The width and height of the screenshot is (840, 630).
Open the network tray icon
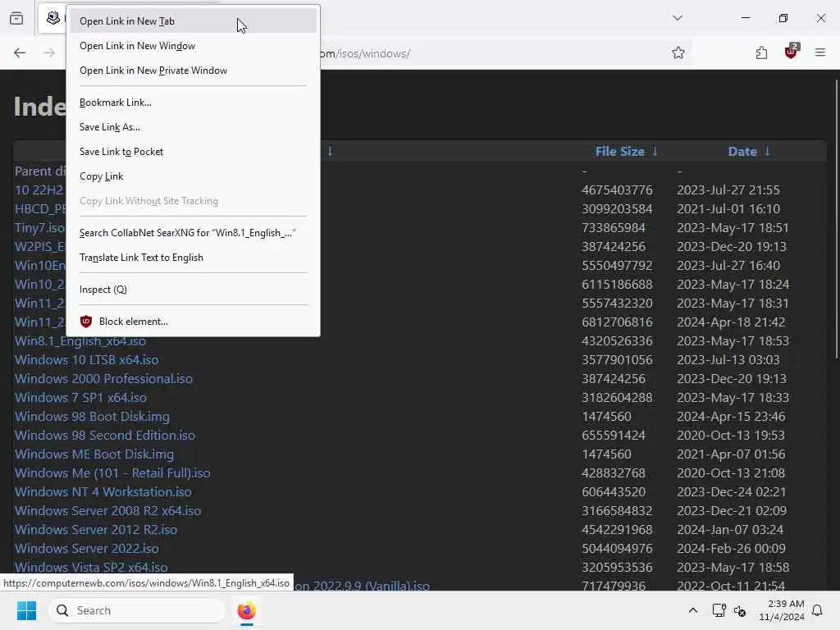[719, 610]
